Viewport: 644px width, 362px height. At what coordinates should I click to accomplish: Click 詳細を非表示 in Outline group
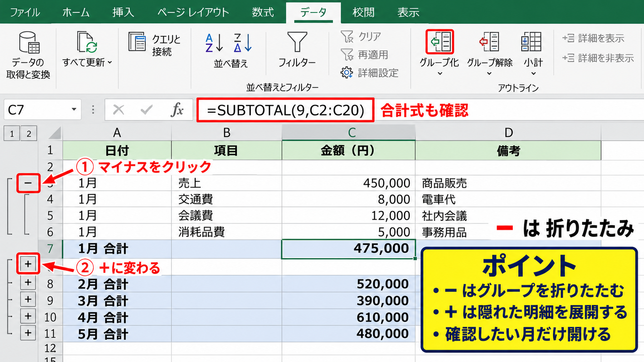click(598, 58)
